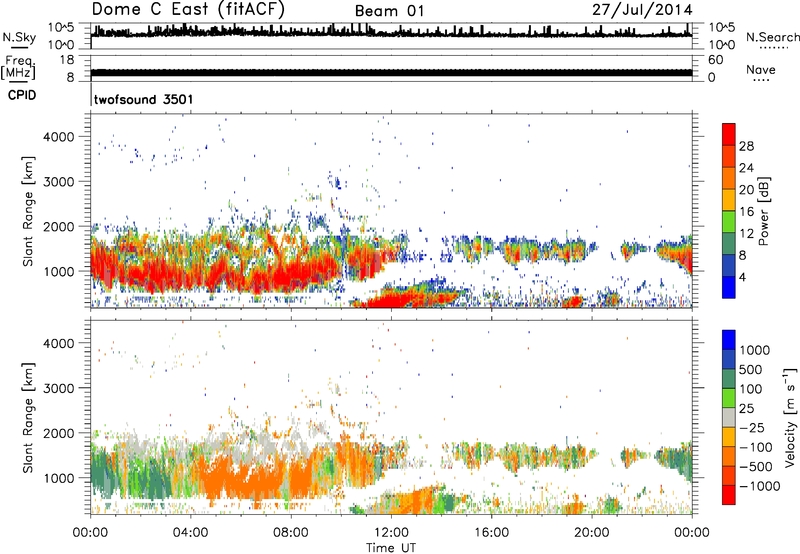The height and width of the screenshot is (554, 800).
Task: Click the '100' label on velocity color bar
Action: point(751,389)
